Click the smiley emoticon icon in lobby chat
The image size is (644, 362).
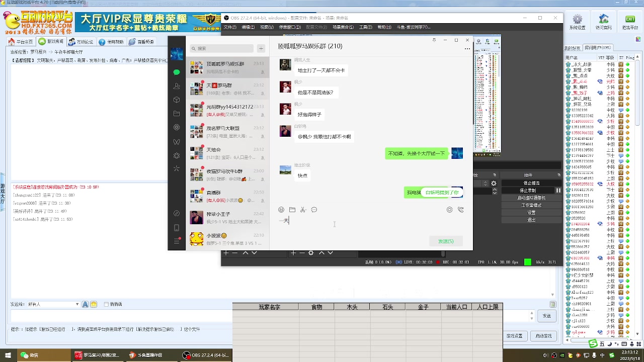[x=94, y=304]
